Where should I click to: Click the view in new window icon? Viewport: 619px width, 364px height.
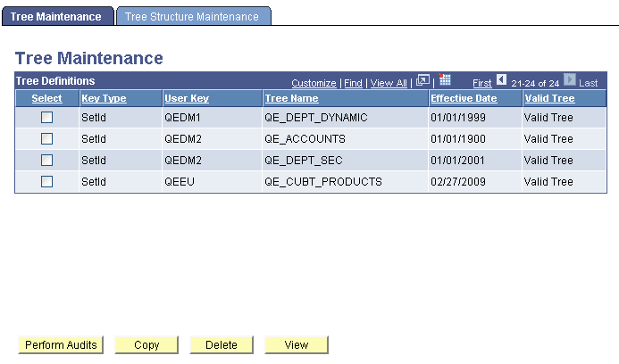423,80
